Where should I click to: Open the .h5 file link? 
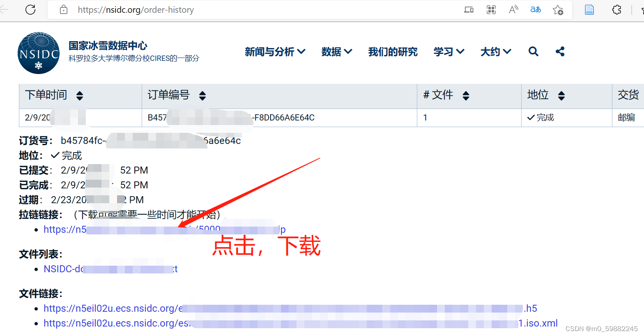point(290,308)
